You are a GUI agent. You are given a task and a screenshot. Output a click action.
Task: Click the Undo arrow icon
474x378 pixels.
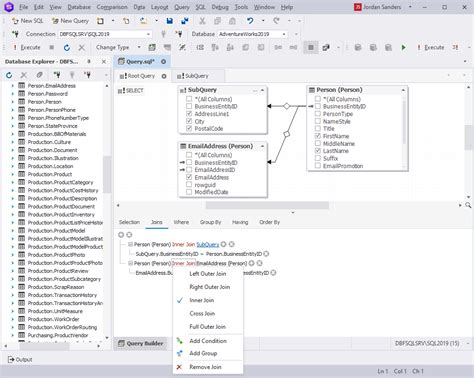250,21
